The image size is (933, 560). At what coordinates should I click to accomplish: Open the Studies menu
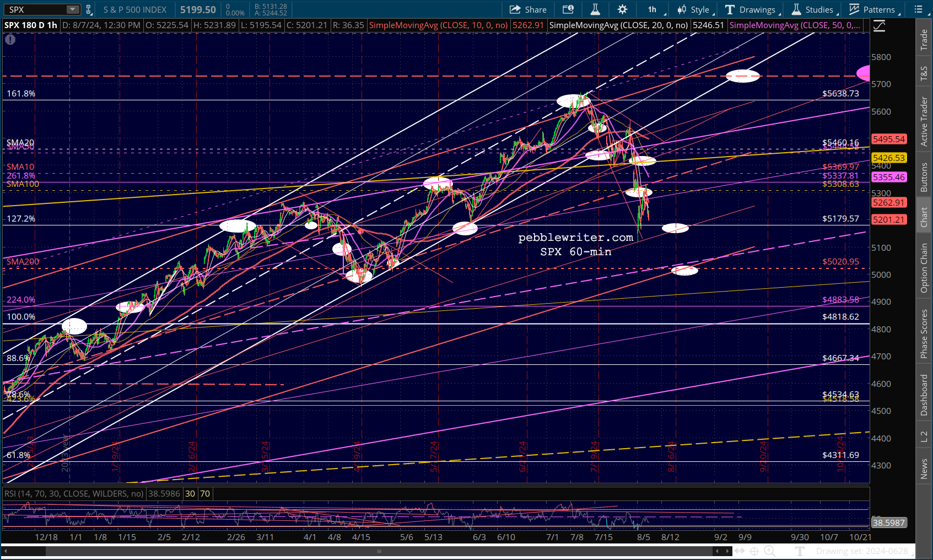coord(813,9)
